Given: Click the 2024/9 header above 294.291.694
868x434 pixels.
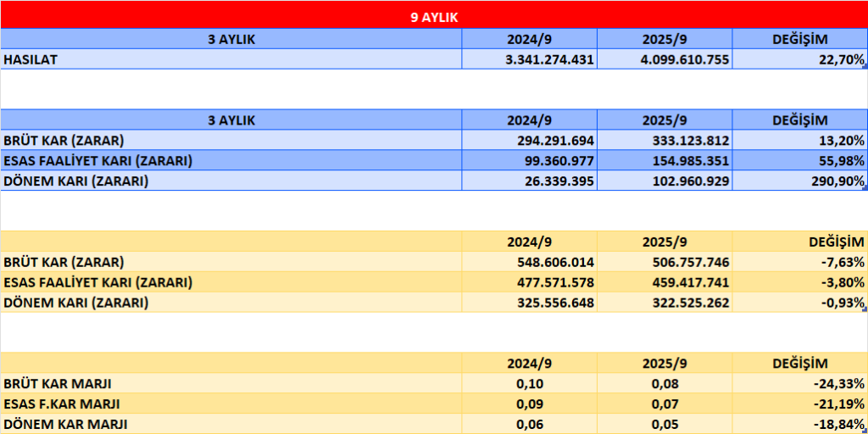Looking at the screenshot, I should pos(530,120).
